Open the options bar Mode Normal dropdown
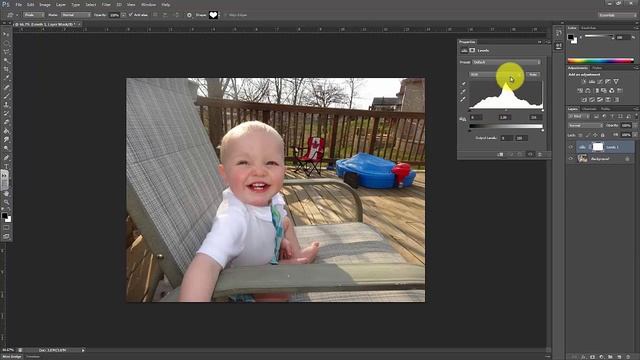Viewport: 640px width, 360px height. pyautogui.click(x=76, y=15)
